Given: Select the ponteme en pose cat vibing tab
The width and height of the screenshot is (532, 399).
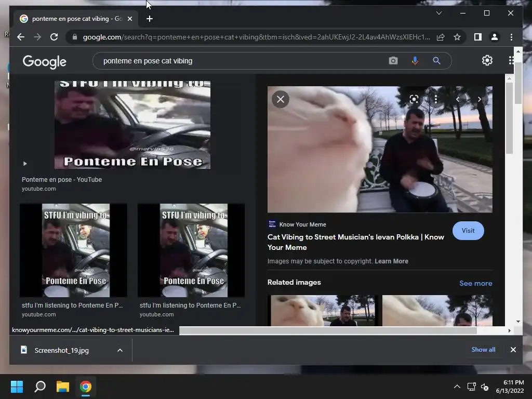Looking at the screenshot, I should click(x=75, y=19).
